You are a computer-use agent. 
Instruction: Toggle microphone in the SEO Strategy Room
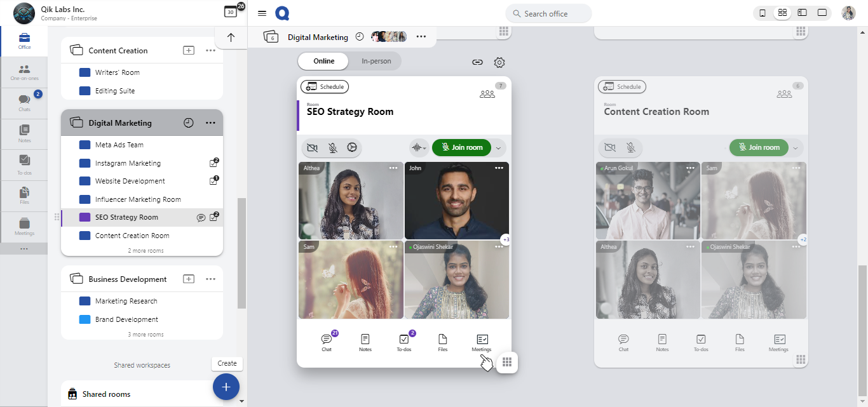click(332, 147)
